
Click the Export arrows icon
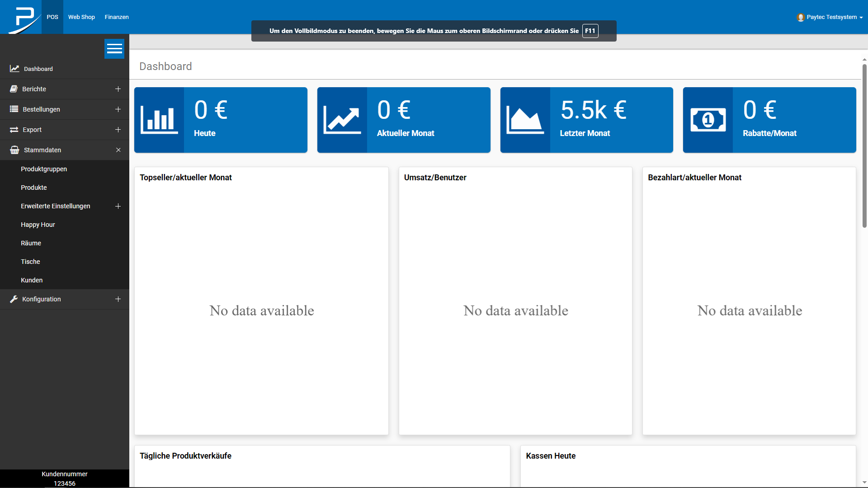(x=14, y=130)
